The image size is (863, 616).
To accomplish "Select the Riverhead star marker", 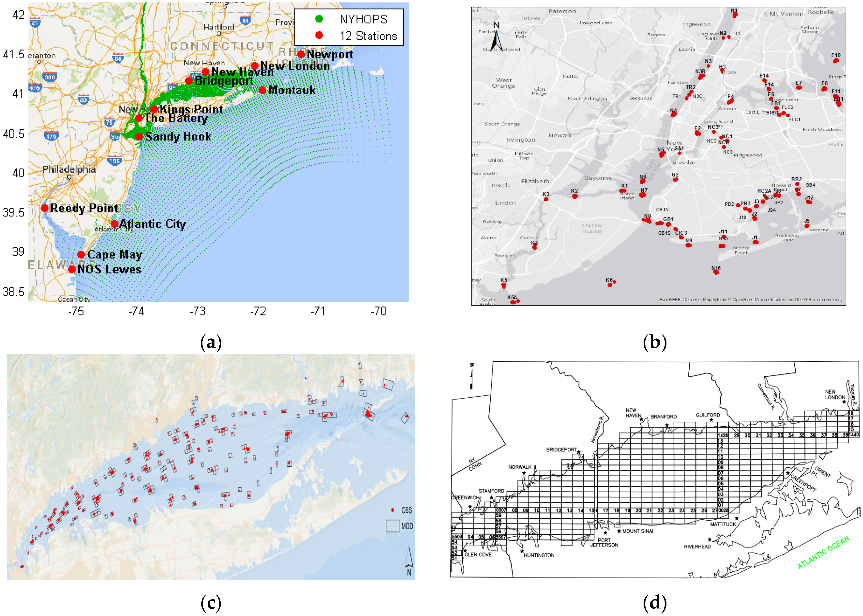I will [x=709, y=539].
